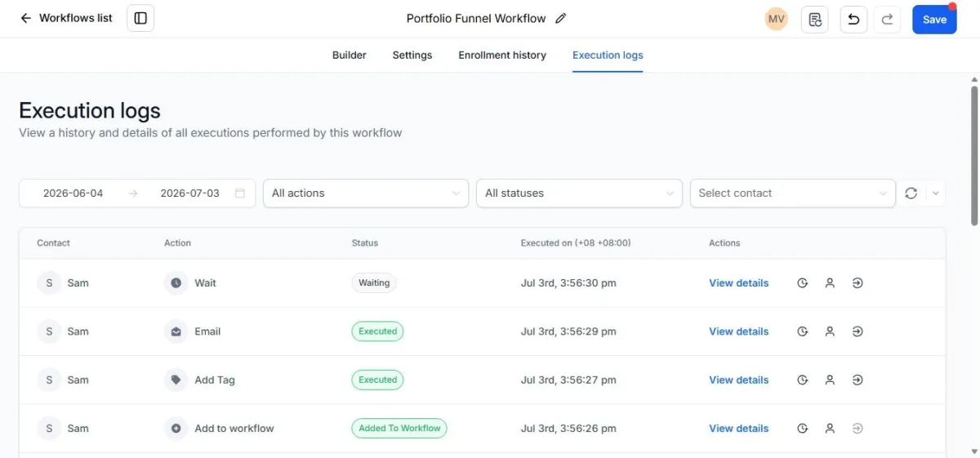Set end date 2026-07-03

190,193
